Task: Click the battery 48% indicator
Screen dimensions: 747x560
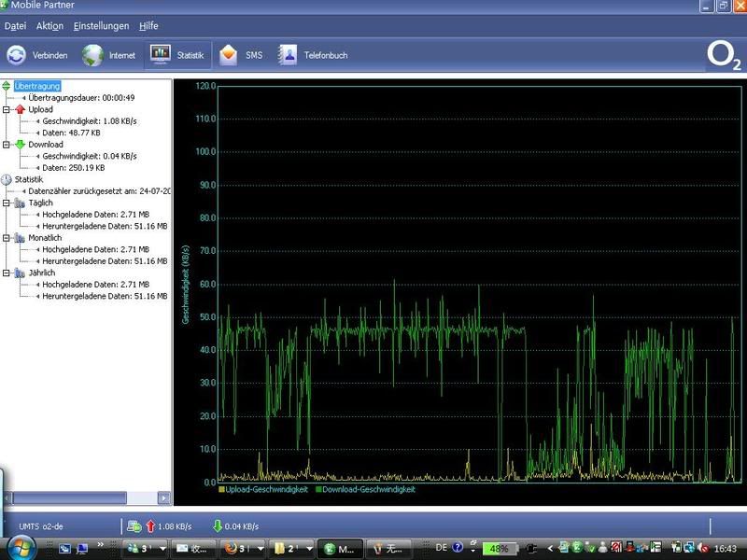Action: pyautogui.click(x=499, y=549)
